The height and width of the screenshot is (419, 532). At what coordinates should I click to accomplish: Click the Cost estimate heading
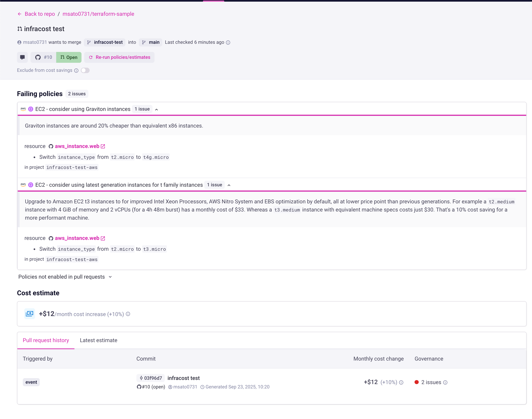click(38, 293)
